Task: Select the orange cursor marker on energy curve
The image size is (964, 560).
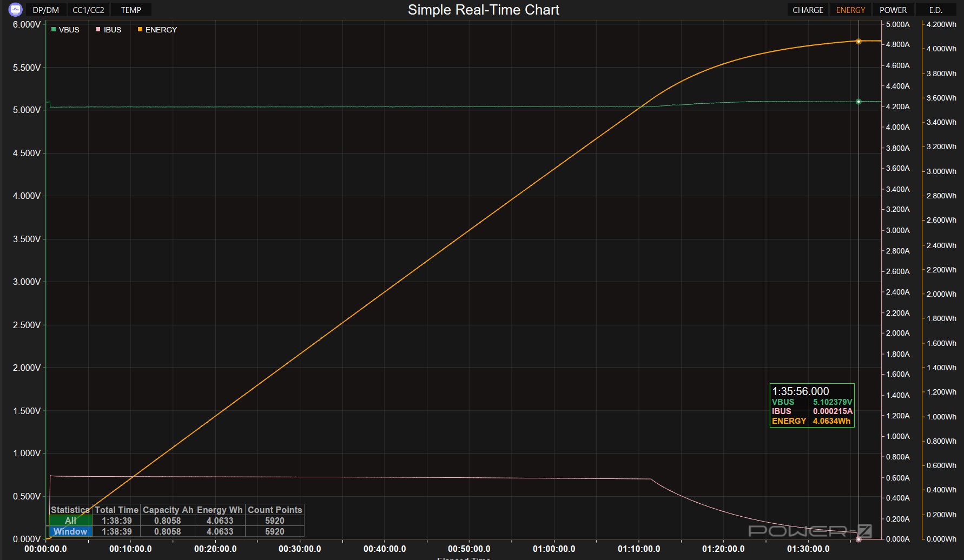Action: (859, 41)
